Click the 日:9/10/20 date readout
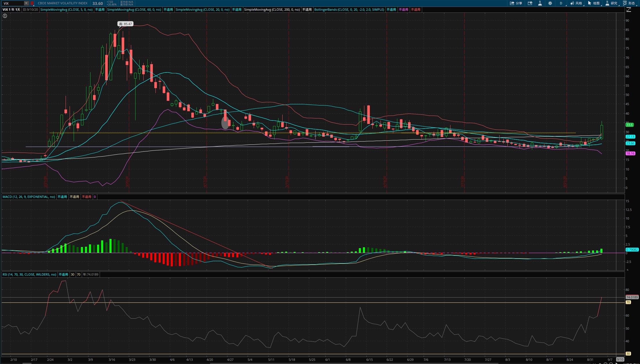Image resolution: width=640 pixels, height=364 pixels. (x=31, y=10)
